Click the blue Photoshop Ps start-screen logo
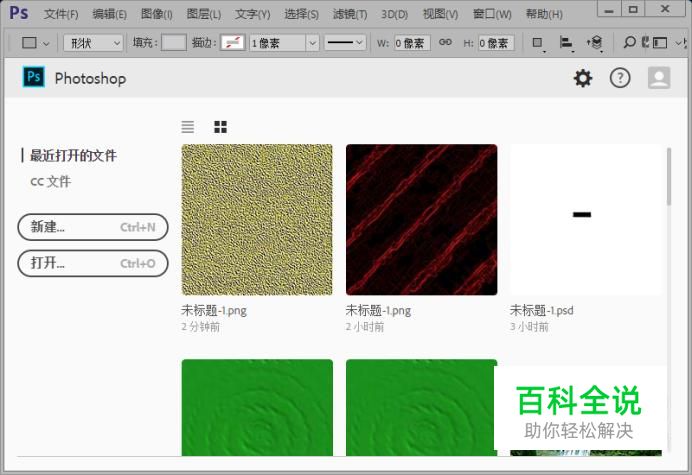This screenshot has height=475, width=692. click(x=34, y=77)
